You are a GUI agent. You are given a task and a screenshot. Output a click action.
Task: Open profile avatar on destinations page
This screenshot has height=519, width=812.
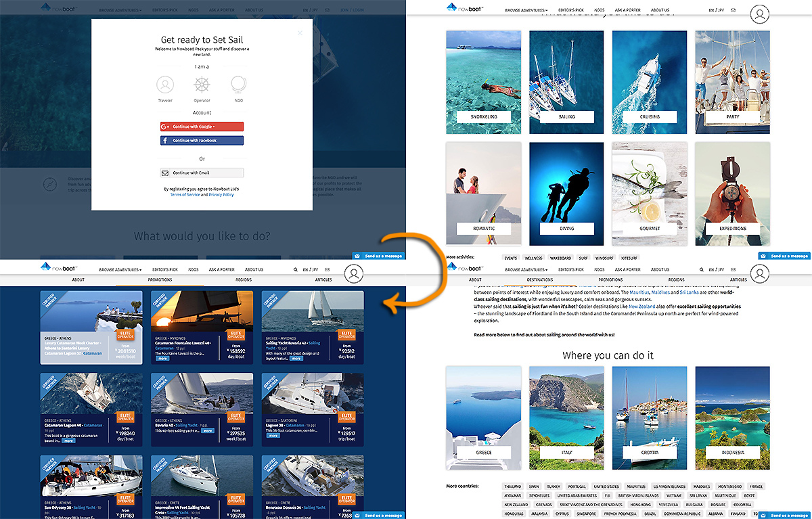point(761,273)
